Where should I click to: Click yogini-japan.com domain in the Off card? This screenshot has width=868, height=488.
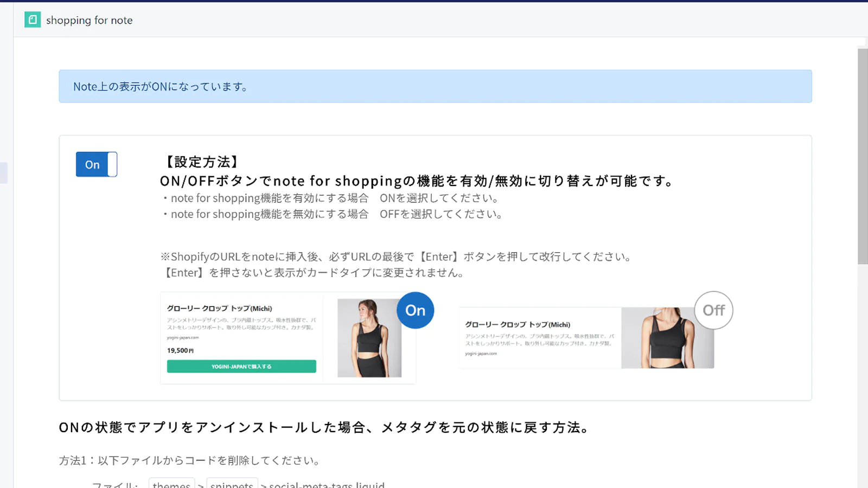pos(481,354)
